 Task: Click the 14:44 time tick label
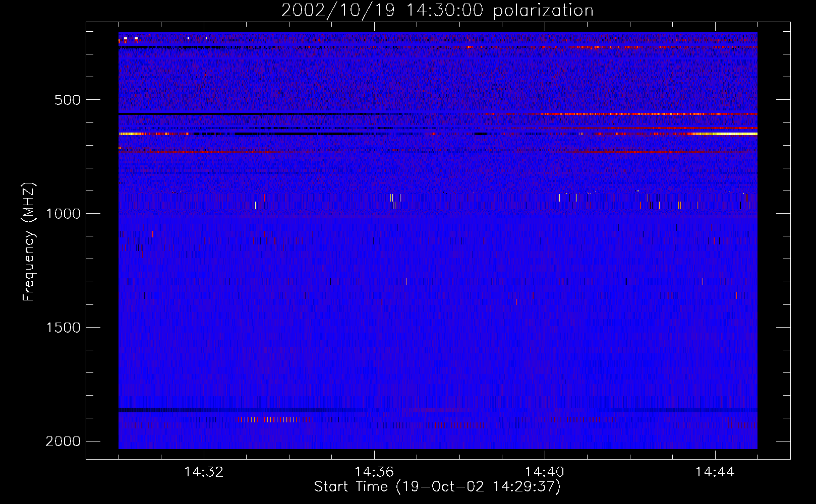coord(715,472)
